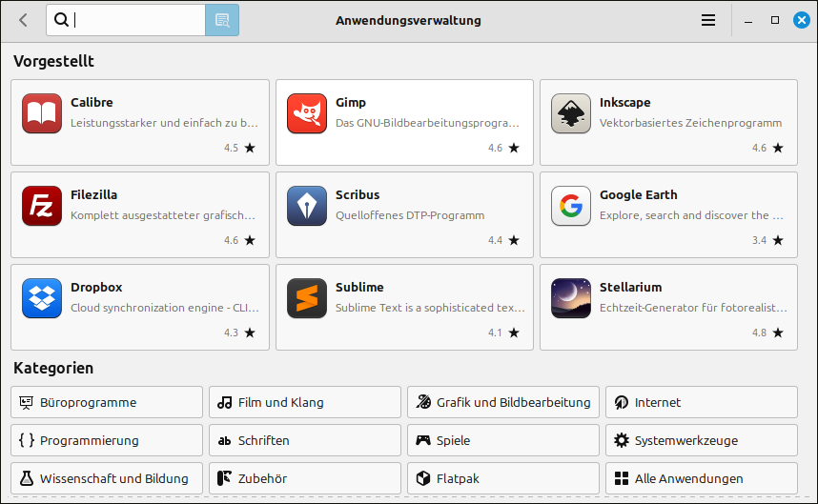Image resolution: width=818 pixels, height=504 pixels.
Task: Open the Internet category
Action: coord(701,402)
